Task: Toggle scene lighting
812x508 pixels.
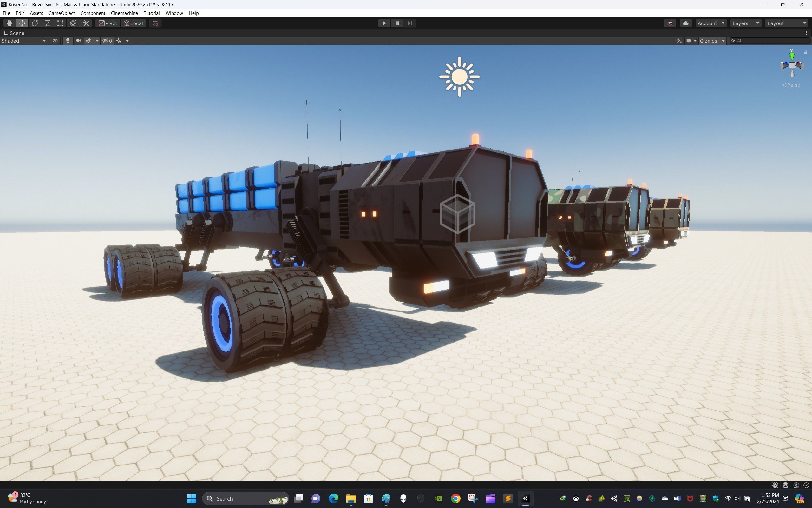Action: (x=68, y=41)
